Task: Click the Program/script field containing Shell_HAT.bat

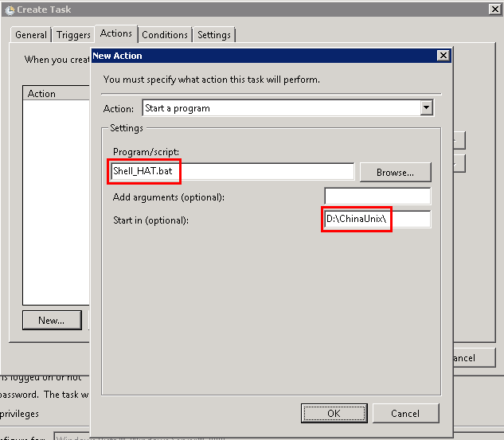Action: [232, 171]
